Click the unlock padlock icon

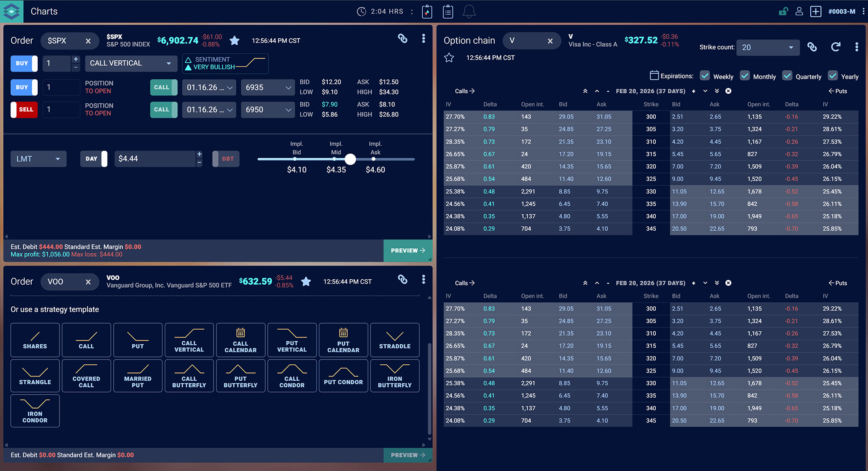coord(783,12)
